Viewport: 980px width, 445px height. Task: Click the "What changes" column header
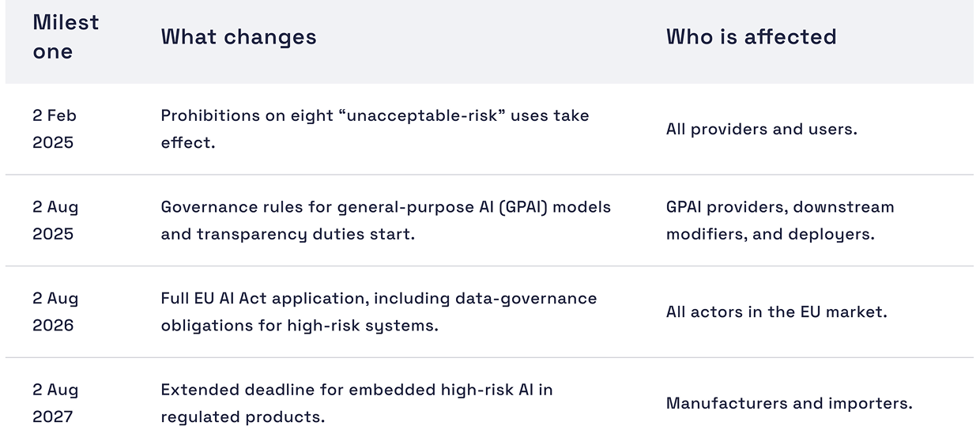[239, 37]
